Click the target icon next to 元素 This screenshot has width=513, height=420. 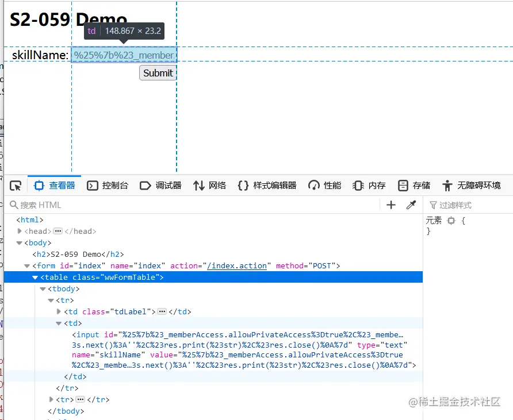point(451,221)
